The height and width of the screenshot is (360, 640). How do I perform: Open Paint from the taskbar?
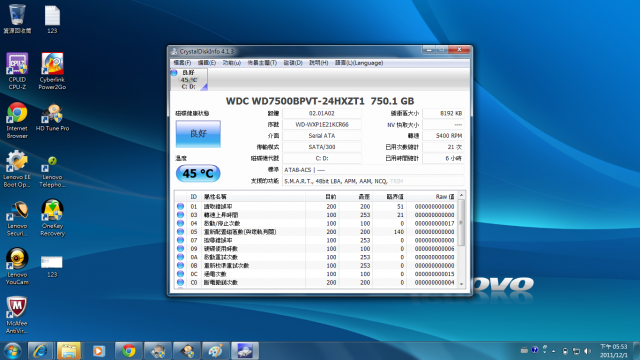pyautogui.click(x=216, y=351)
